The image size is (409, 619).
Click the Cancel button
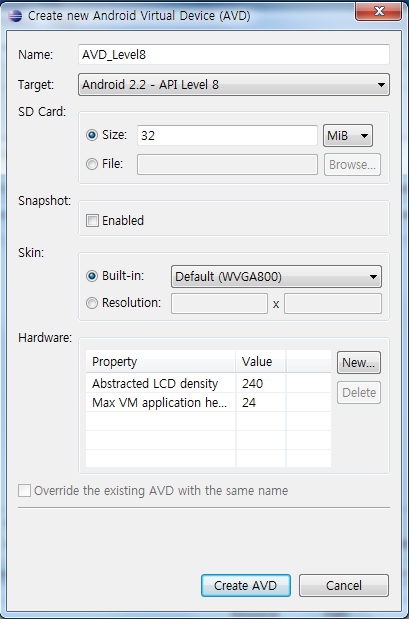(343, 585)
